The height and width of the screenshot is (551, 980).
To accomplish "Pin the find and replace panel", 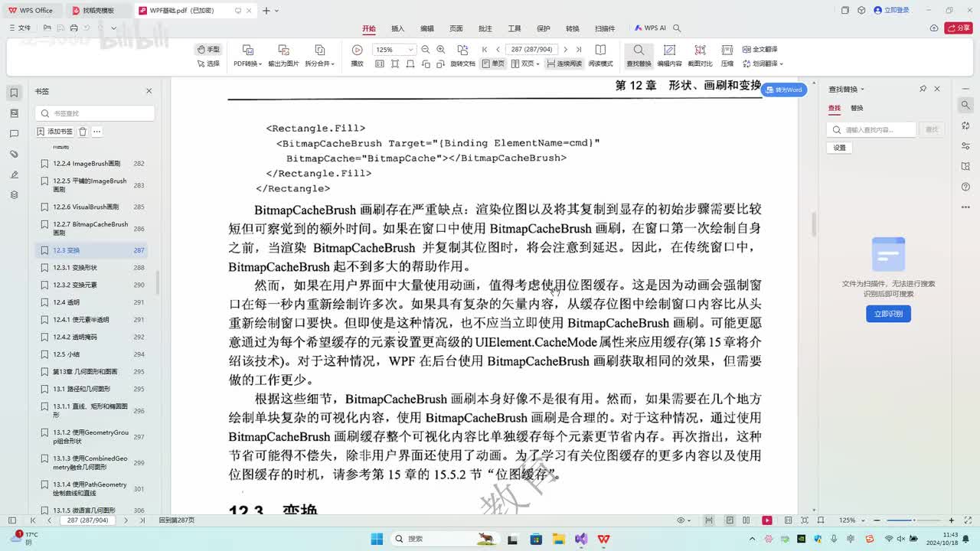I will (923, 90).
